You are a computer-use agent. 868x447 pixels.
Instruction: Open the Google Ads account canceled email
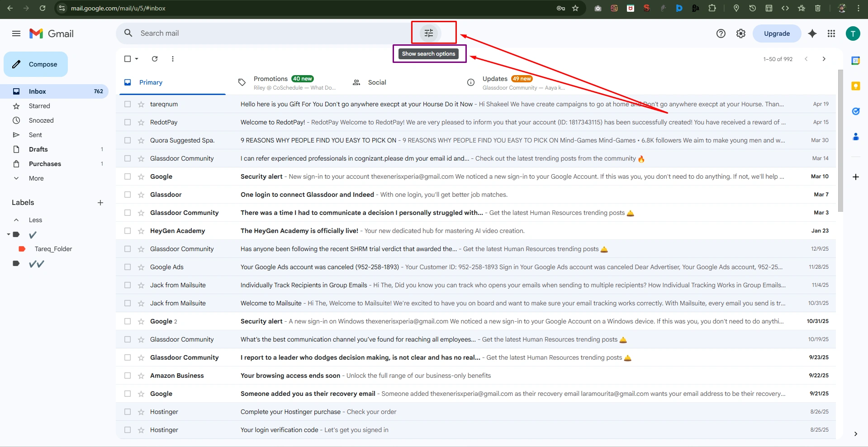click(x=476, y=267)
